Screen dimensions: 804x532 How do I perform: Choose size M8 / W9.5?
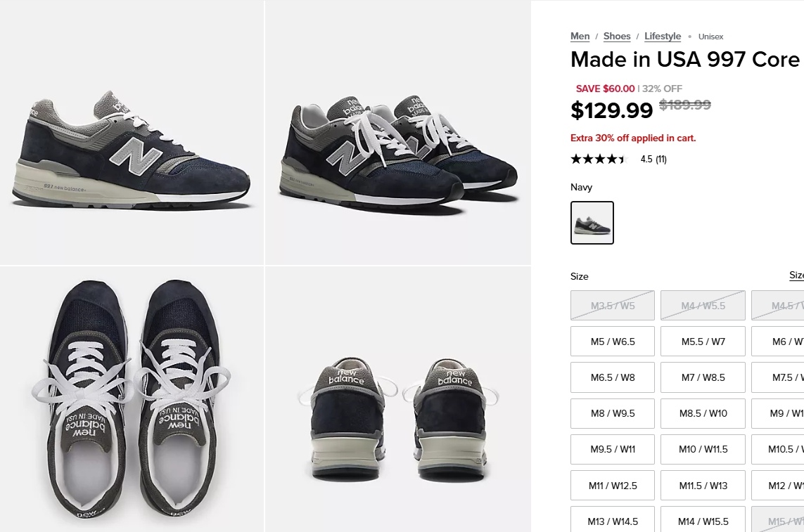pos(613,413)
